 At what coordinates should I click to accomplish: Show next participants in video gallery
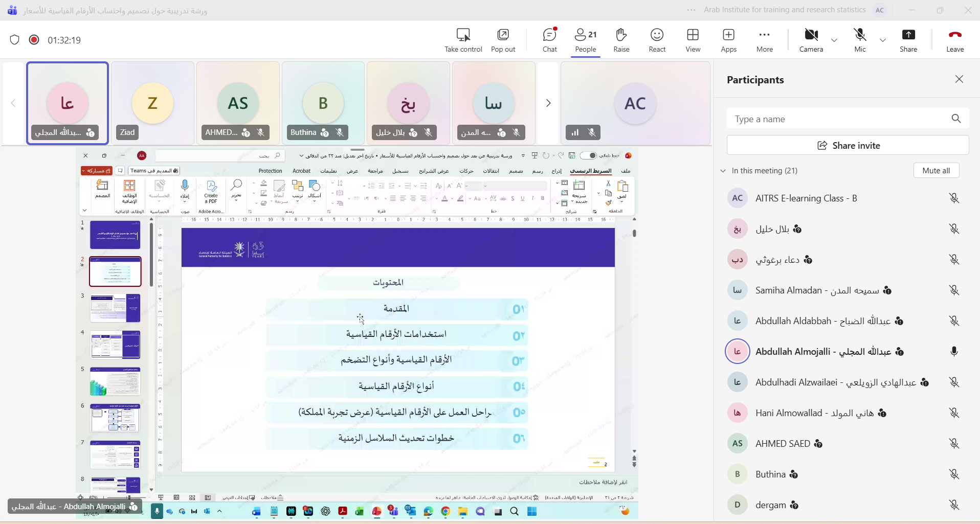click(x=548, y=103)
